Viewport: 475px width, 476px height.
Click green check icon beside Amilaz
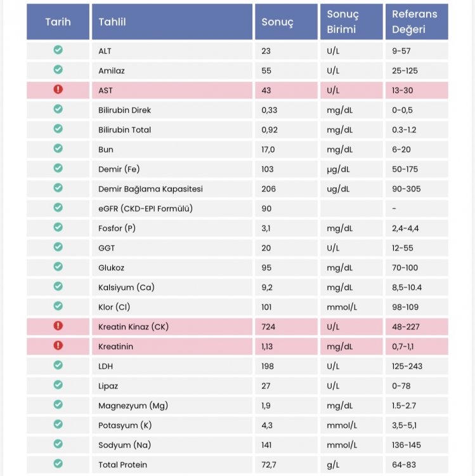pos(58,70)
